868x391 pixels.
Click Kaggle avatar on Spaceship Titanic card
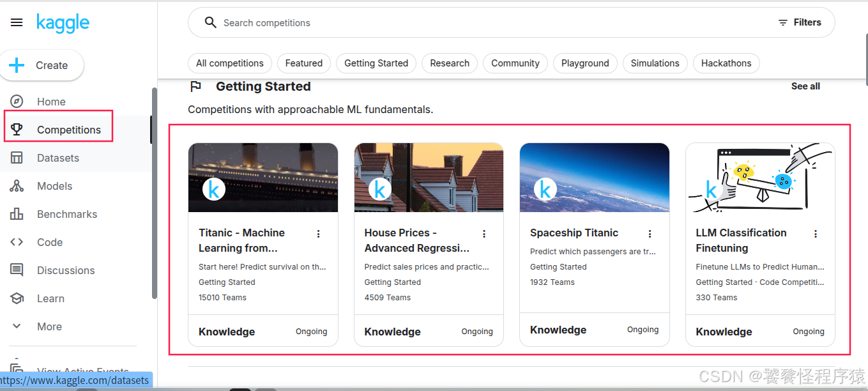tap(545, 190)
